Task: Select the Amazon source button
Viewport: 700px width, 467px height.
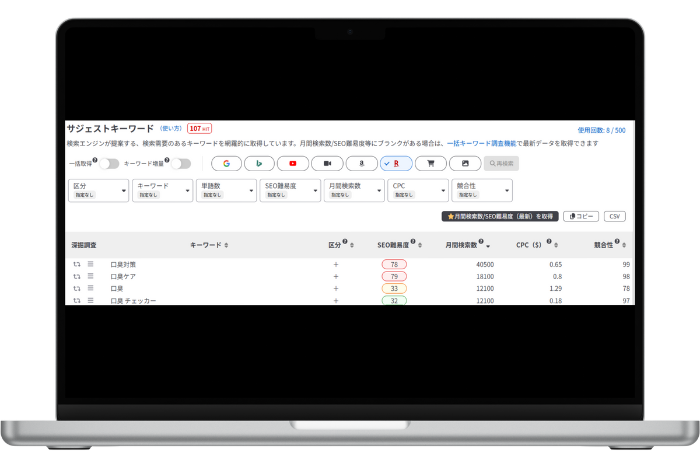Action: [x=361, y=163]
